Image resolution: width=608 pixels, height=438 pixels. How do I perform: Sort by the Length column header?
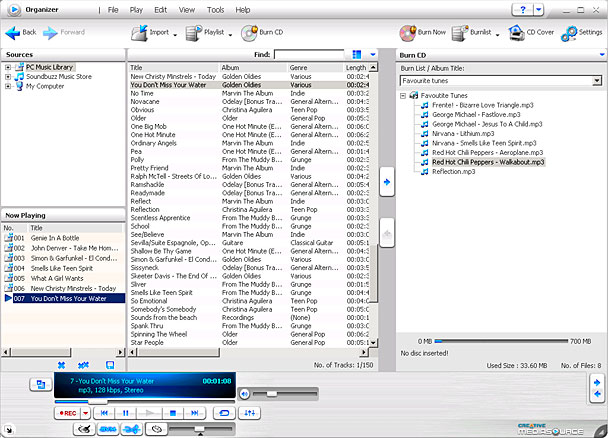click(x=356, y=68)
